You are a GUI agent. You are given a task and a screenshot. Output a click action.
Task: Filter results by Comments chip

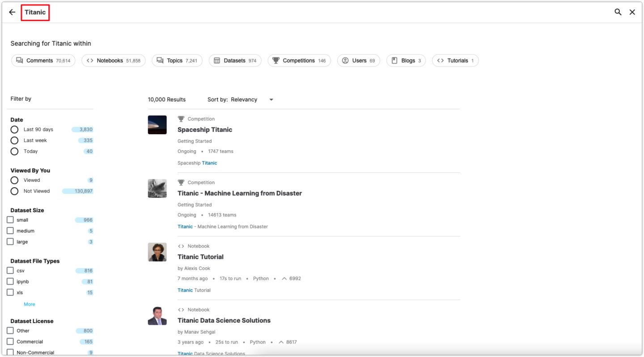click(x=43, y=60)
